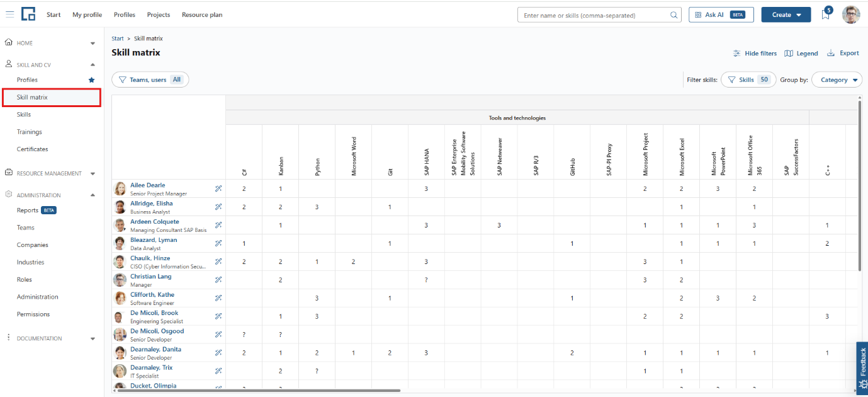
Task: Go to Start in top navigation
Action: click(x=54, y=14)
